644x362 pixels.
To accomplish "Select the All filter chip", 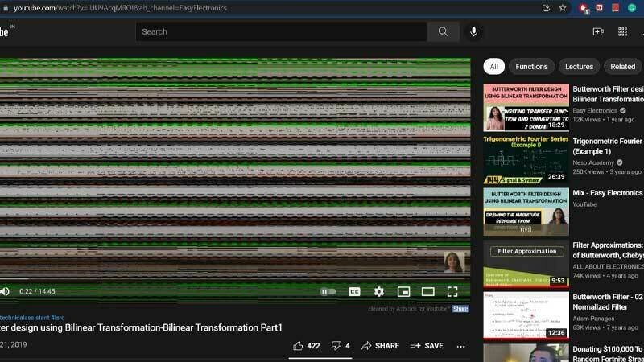I will (493, 67).
